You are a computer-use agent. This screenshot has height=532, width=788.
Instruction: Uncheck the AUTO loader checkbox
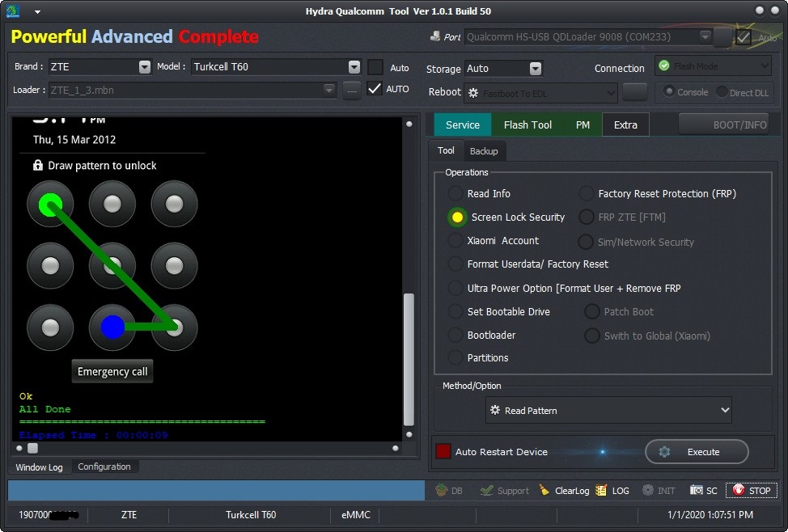[x=375, y=88]
